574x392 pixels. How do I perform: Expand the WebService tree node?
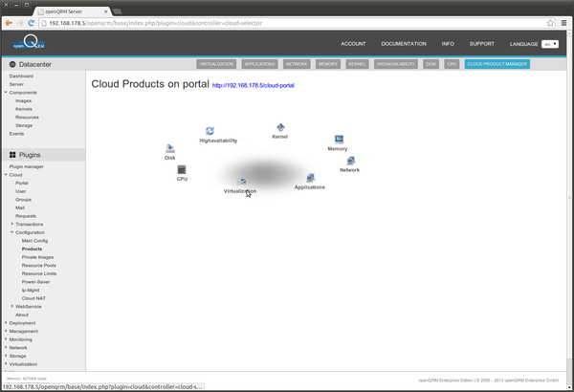tap(12, 306)
